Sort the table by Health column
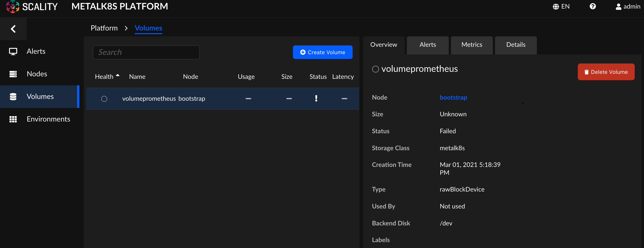644x248 pixels. click(x=107, y=76)
